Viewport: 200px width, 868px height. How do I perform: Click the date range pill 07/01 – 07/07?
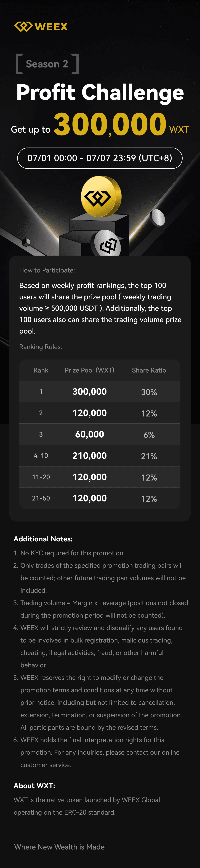pyautogui.click(x=100, y=158)
